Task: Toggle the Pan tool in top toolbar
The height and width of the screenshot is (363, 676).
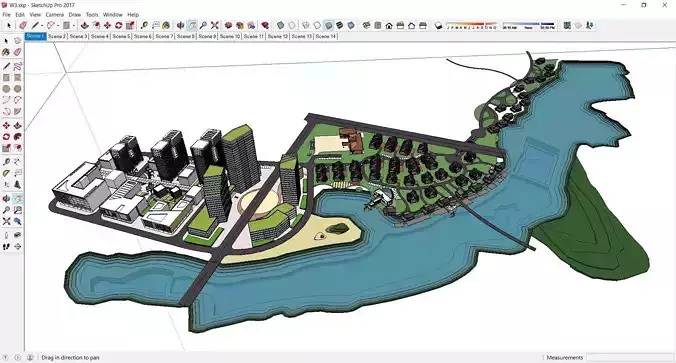Action: tap(192, 25)
